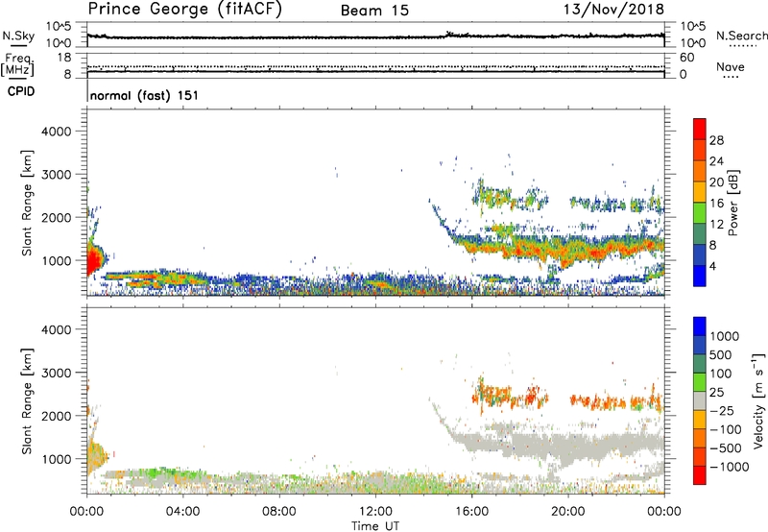Viewport: 768px width, 532px height.
Task: Click the large red echo blob near 00:00 in power panel
Action: [x=94, y=258]
